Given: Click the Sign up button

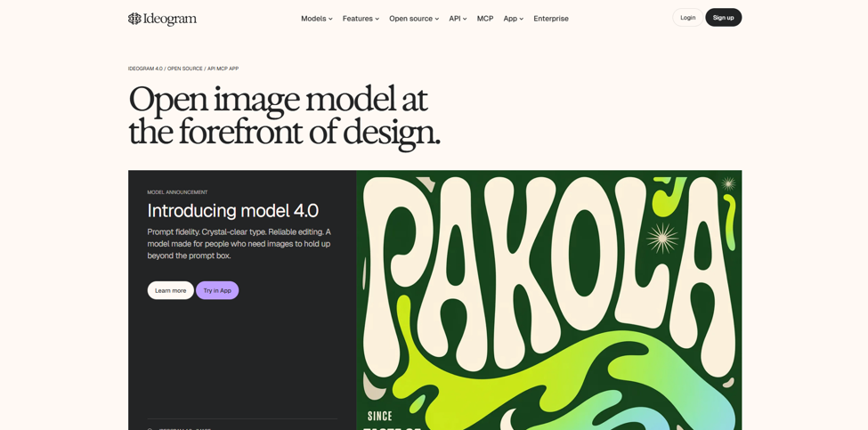Looking at the screenshot, I should [x=723, y=18].
